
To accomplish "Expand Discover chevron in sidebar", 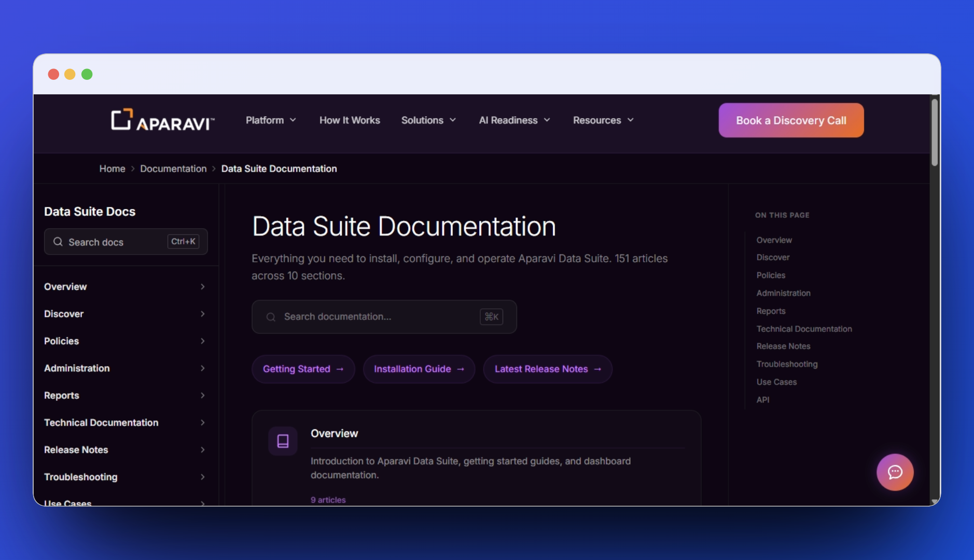I will pyautogui.click(x=202, y=314).
